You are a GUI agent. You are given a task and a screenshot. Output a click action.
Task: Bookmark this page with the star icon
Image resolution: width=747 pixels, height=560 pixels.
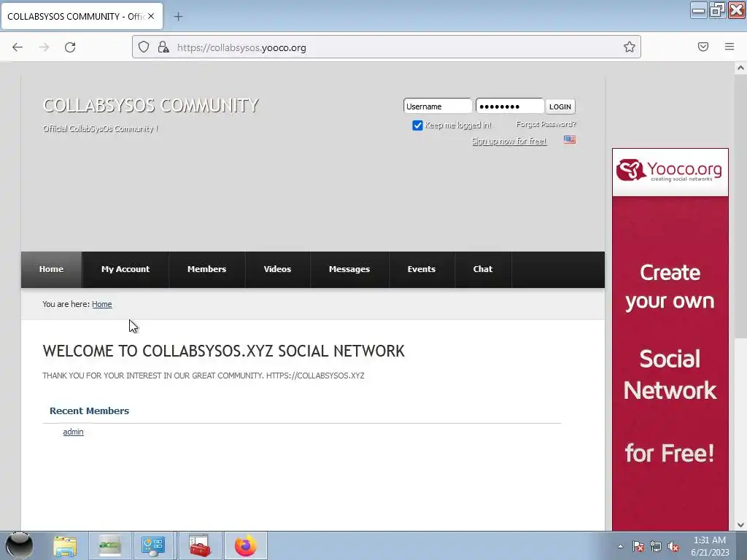[630, 47]
